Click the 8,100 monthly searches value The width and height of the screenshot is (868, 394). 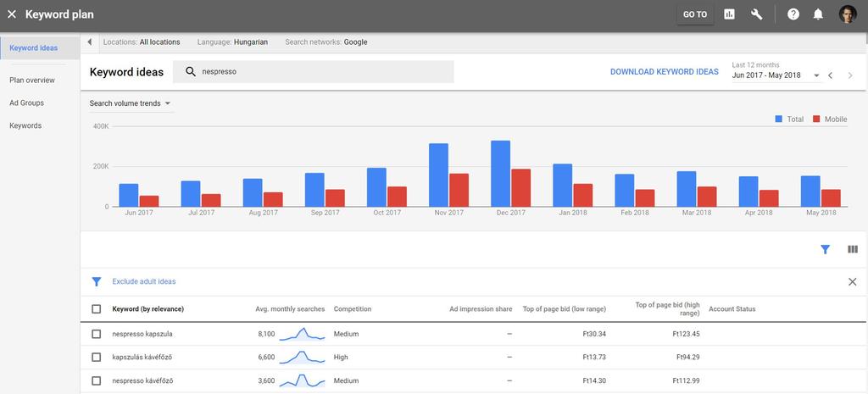[266, 334]
